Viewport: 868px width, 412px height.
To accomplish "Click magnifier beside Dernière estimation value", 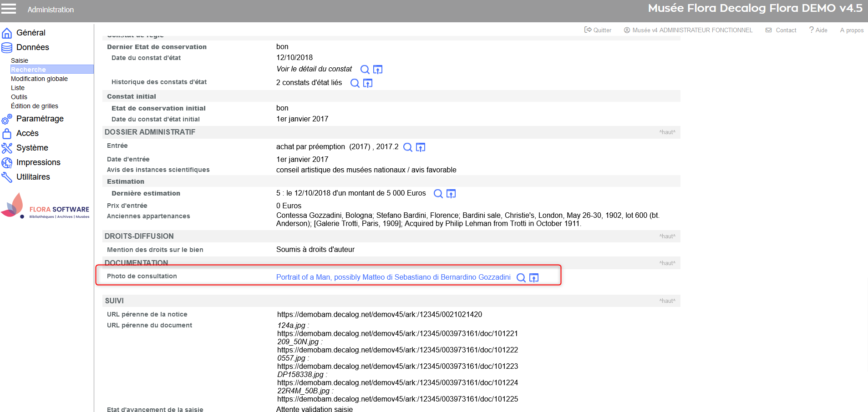I will click(x=438, y=194).
